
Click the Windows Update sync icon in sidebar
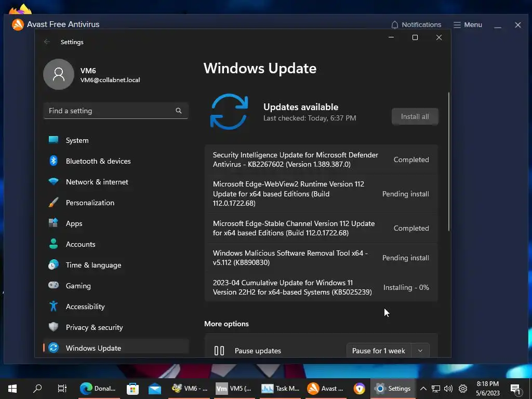click(x=54, y=348)
